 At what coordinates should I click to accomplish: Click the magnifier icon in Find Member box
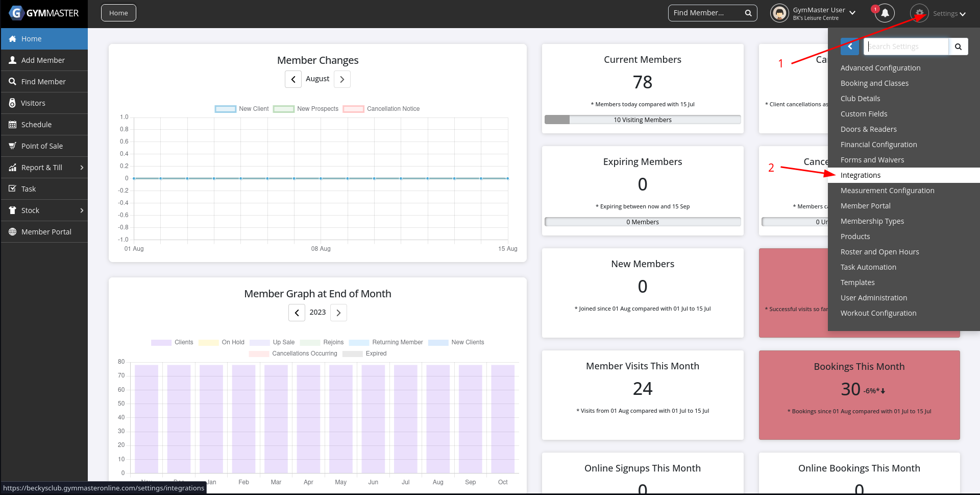[x=748, y=13]
